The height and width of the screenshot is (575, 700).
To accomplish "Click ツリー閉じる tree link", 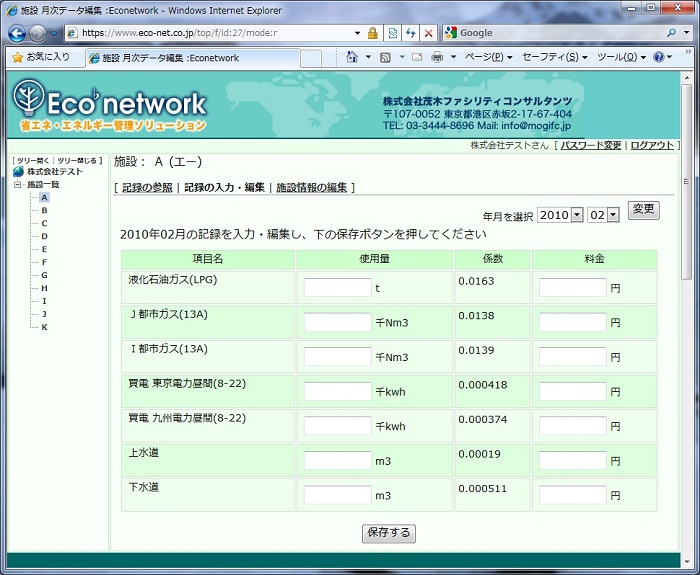I will [77, 160].
